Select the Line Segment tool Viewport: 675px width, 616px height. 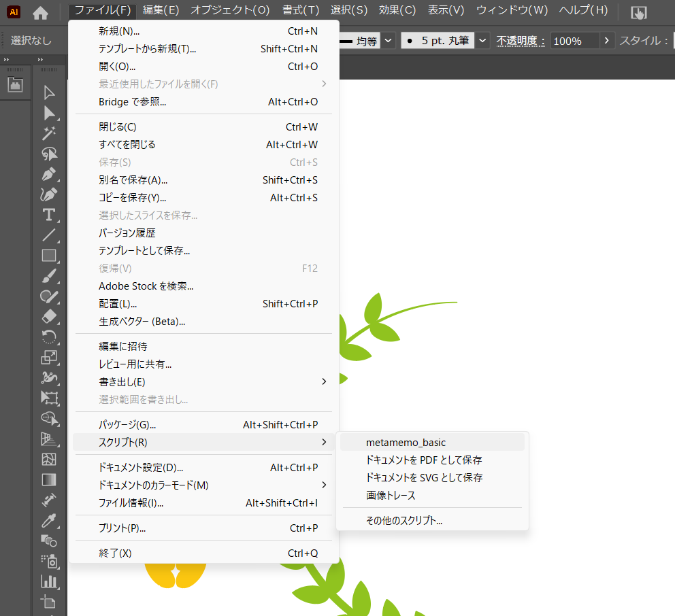tap(49, 235)
